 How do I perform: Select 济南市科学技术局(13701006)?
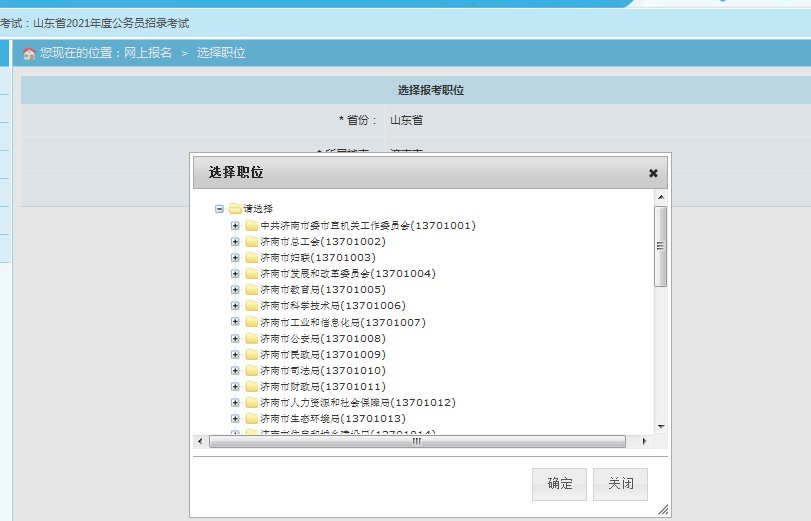tap(333, 306)
